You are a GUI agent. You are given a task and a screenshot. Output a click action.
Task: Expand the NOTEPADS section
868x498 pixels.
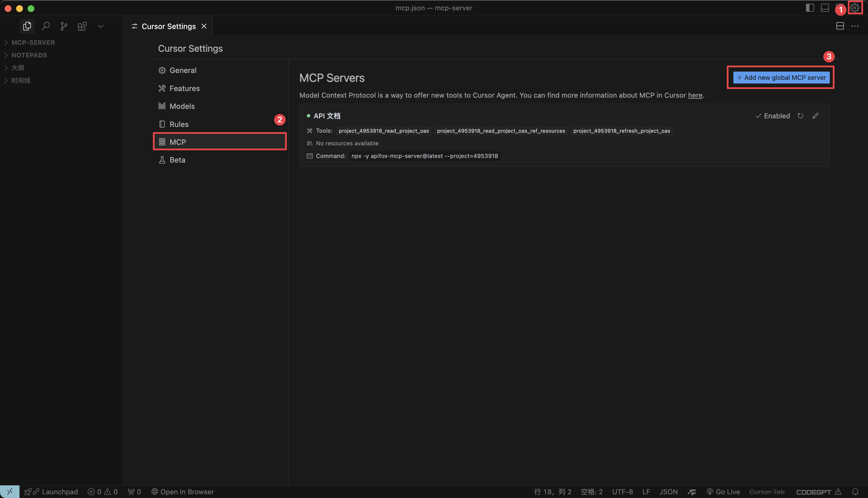[29, 55]
